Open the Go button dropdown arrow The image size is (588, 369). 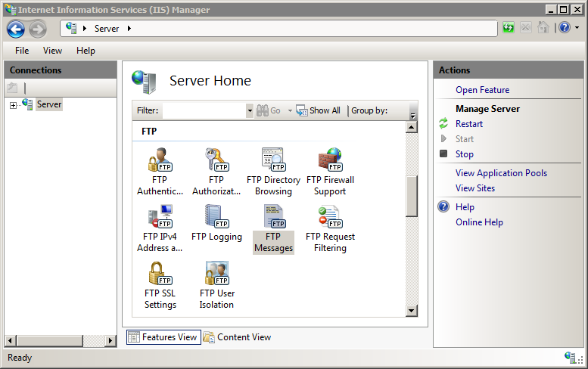click(290, 110)
